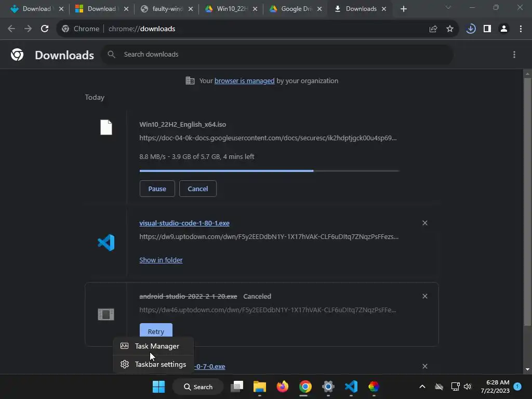The width and height of the screenshot is (532, 399).
Task: Remove the bottom -0-7-0.exe download entry
Action: click(425, 366)
